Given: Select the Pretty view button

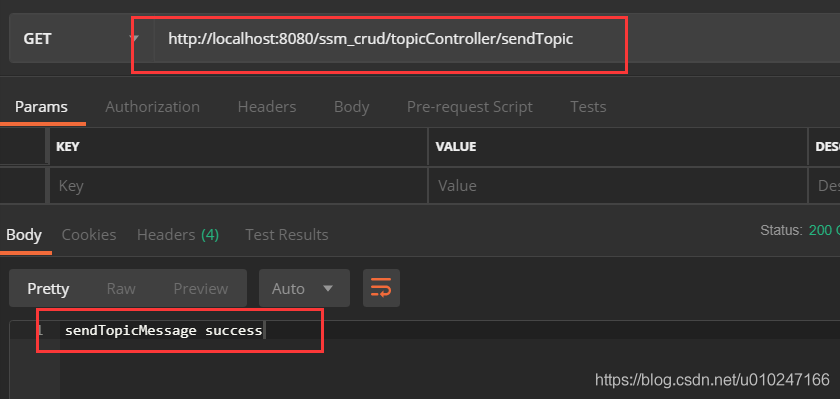Looking at the screenshot, I should [48, 289].
